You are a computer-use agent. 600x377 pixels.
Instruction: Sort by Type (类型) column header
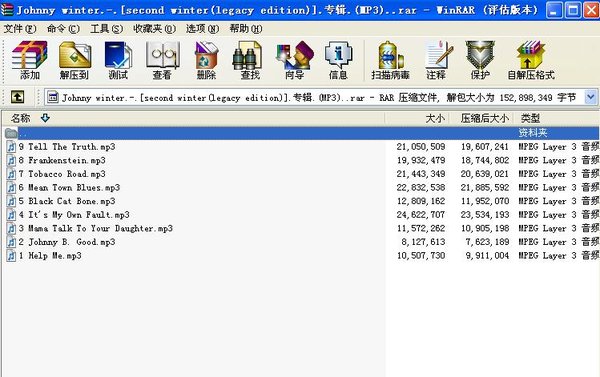557,118
